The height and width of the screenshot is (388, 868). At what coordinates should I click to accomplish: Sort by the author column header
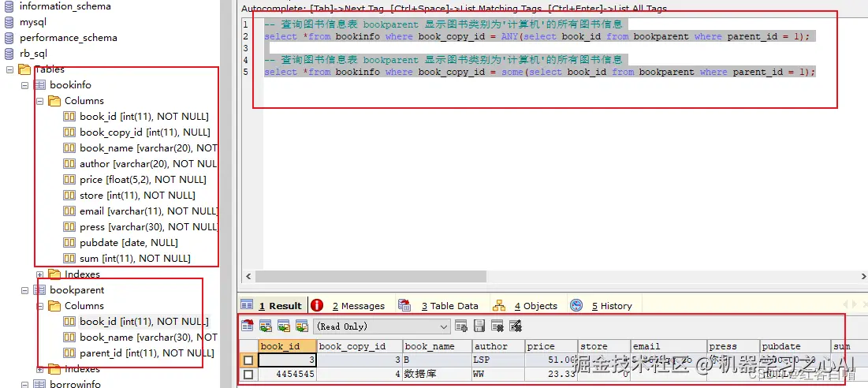[498, 346]
